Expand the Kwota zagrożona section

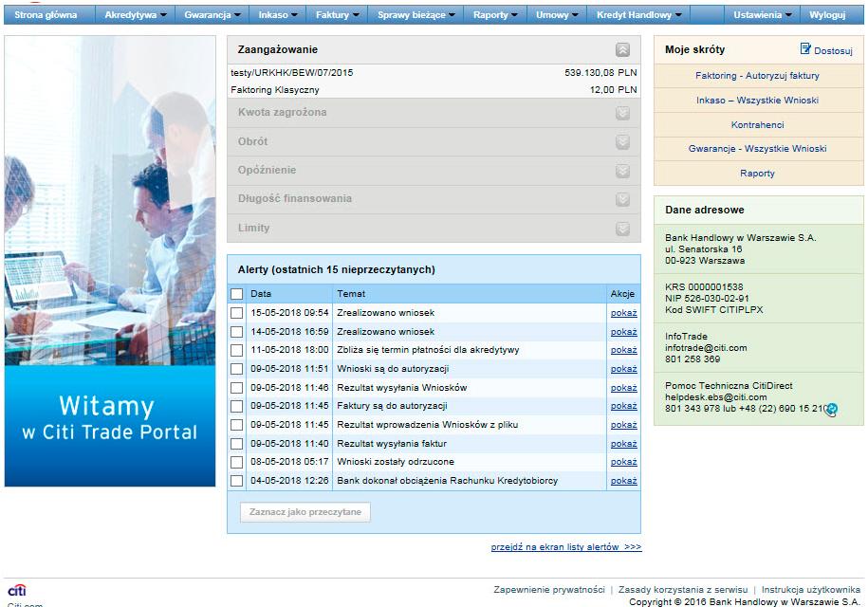[x=622, y=113]
